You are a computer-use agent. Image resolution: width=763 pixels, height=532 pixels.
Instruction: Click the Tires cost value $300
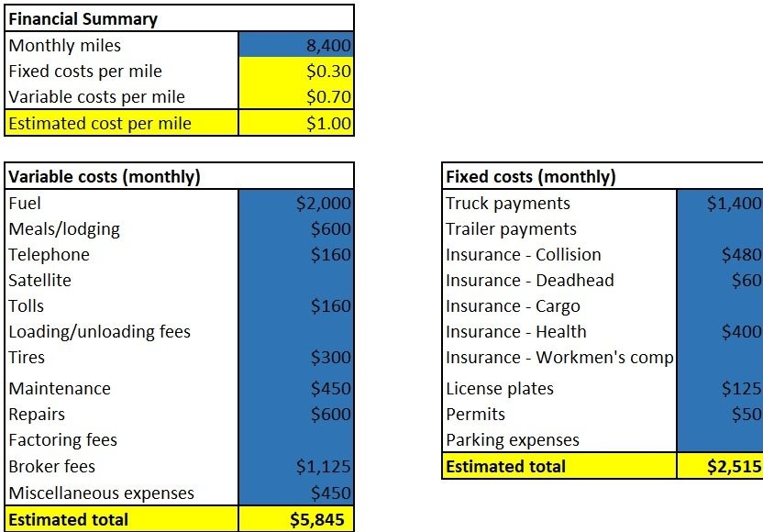pyautogui.click(x=295, y=358)
